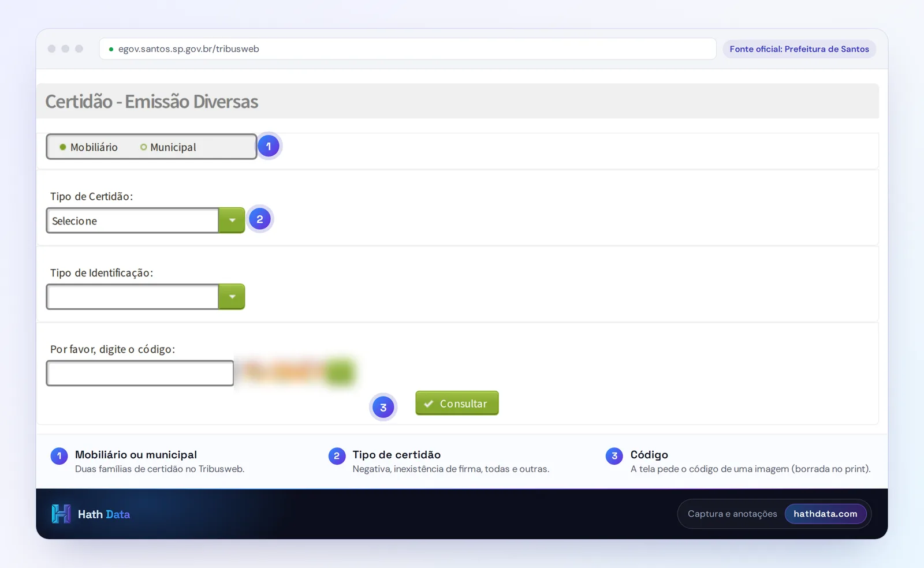Click the Captura e anotações text
This screenshot has height=568, width=924.
coord(732,514)
